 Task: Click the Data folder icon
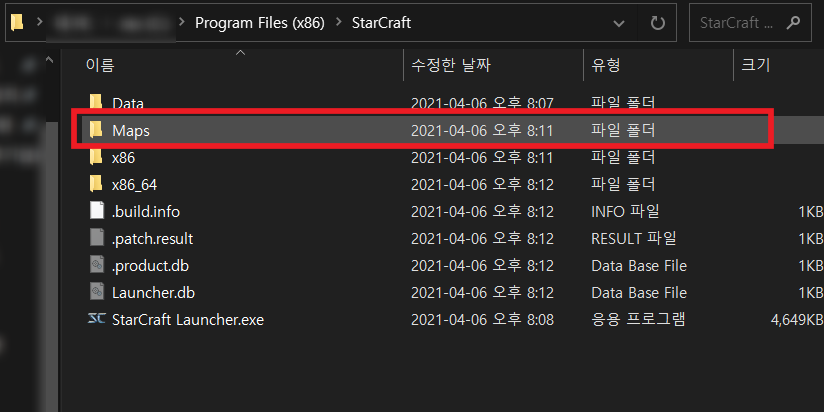click(96, 102)
